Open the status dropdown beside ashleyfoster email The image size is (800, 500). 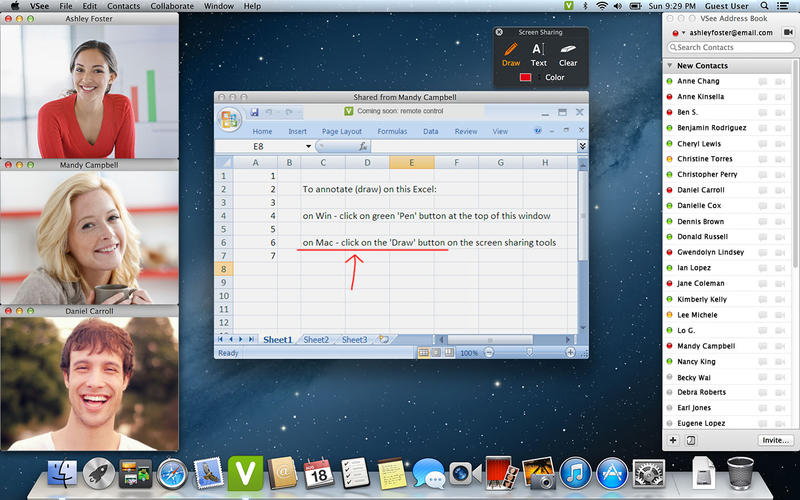click(682, 33)
